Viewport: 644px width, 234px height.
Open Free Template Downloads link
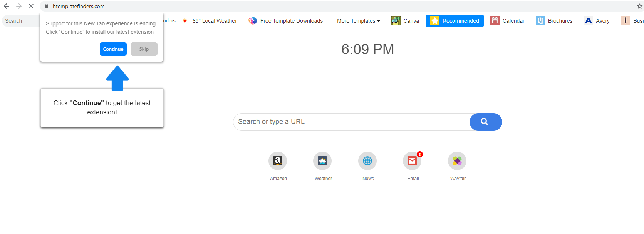coord(292,21)
